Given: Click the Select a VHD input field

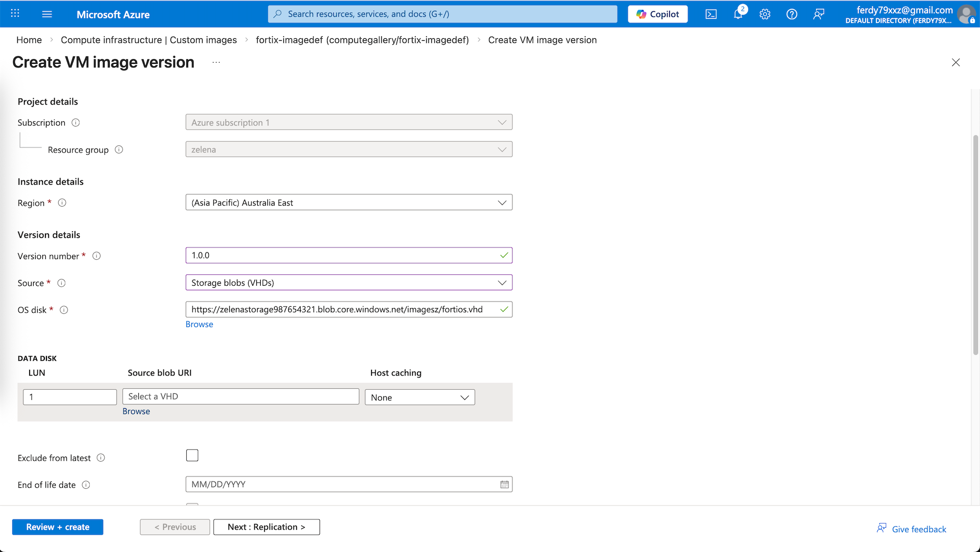Looking at the screenshot, I should pos(240,397).
